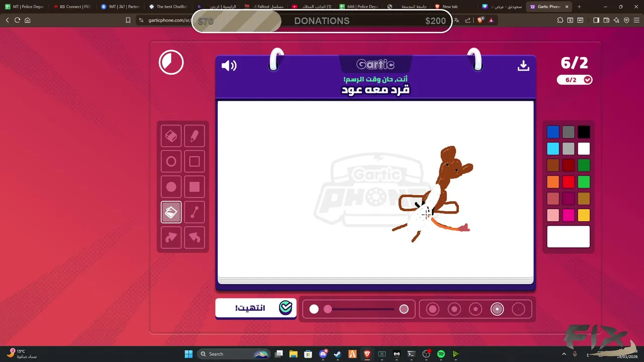Click the right-pointing curved arrow button
This screenshot has width=644, height=362.
tap(171, 238)
